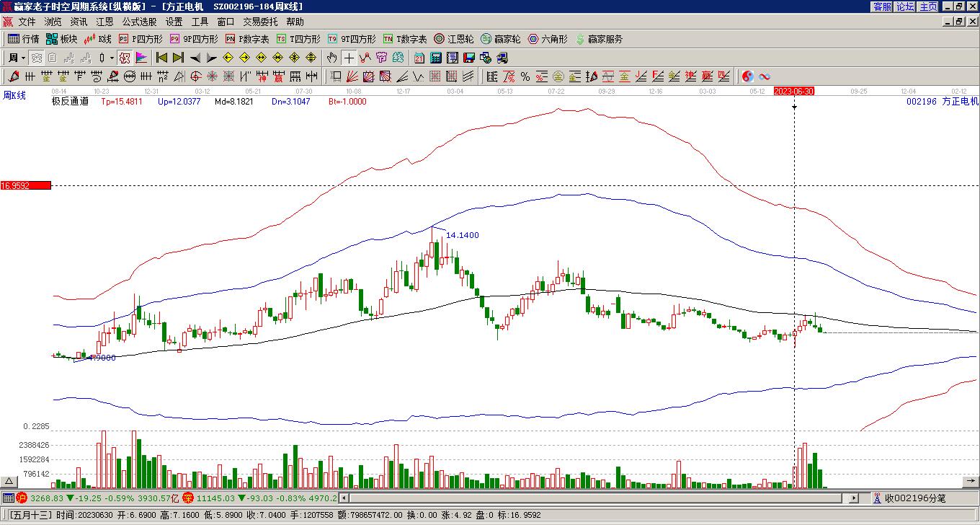Click the red 权 adjustment icon
980x525 pixels.
click(x=125, y=58)
